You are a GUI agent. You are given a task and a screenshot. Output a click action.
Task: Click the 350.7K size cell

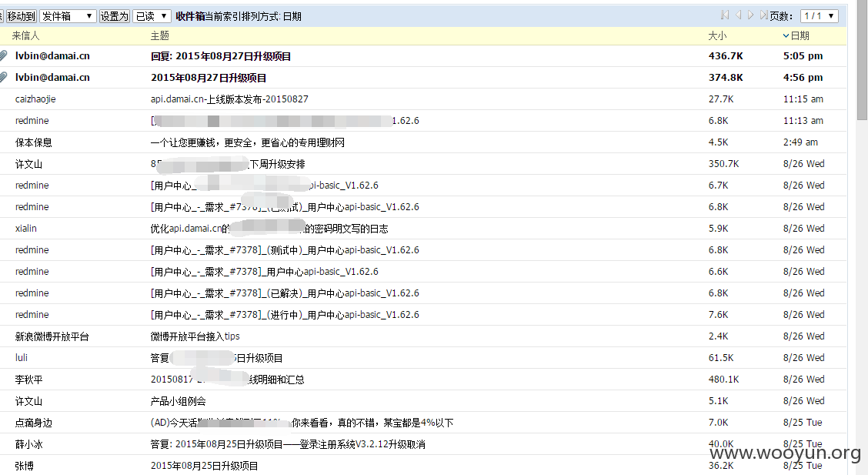[723, 164]
